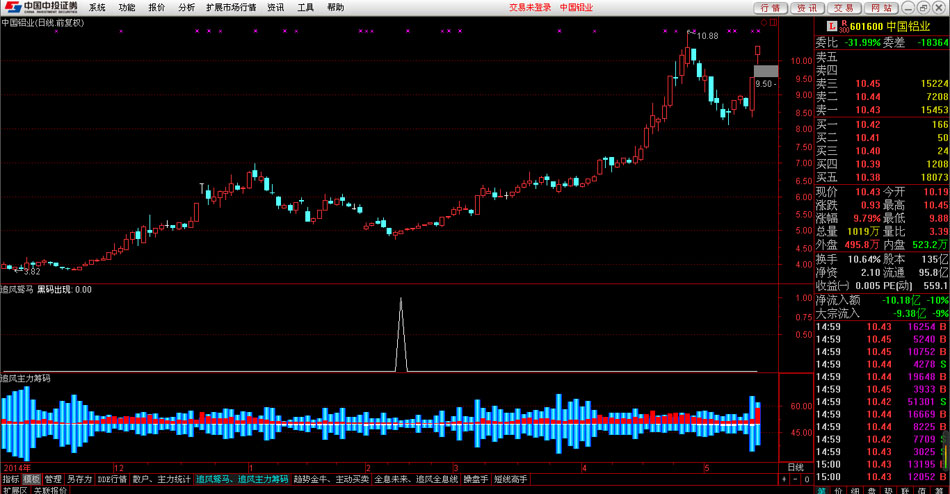Screen dimensions: 950x494
Task: Select the 指标 tab
Action: pos(10,479)
